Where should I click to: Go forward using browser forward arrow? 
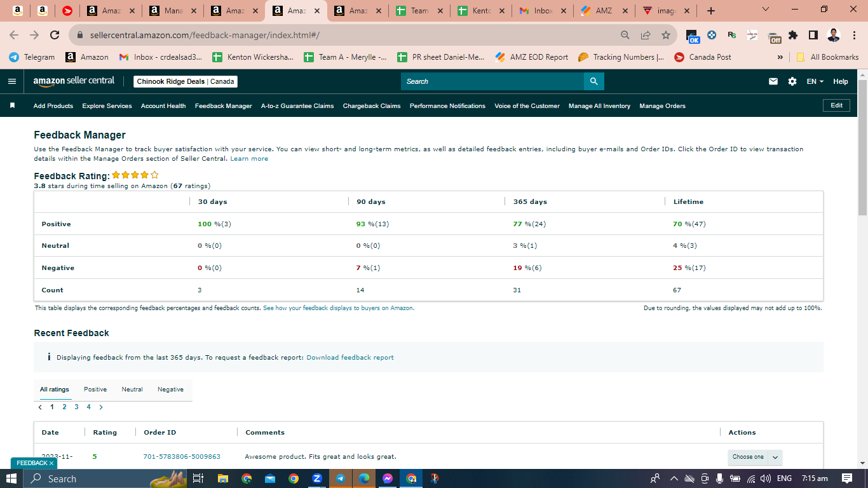coord(34,35)
